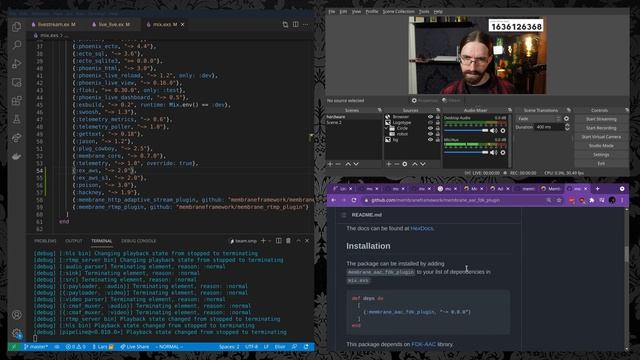The height and width of the screenshot is (360, 640).
Task: Follow the HexDocs link
Action: [x=422, y=228]
